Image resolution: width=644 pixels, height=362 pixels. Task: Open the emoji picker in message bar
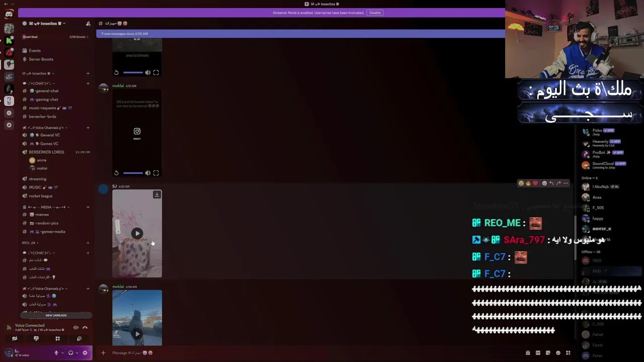tap(558, 353)
